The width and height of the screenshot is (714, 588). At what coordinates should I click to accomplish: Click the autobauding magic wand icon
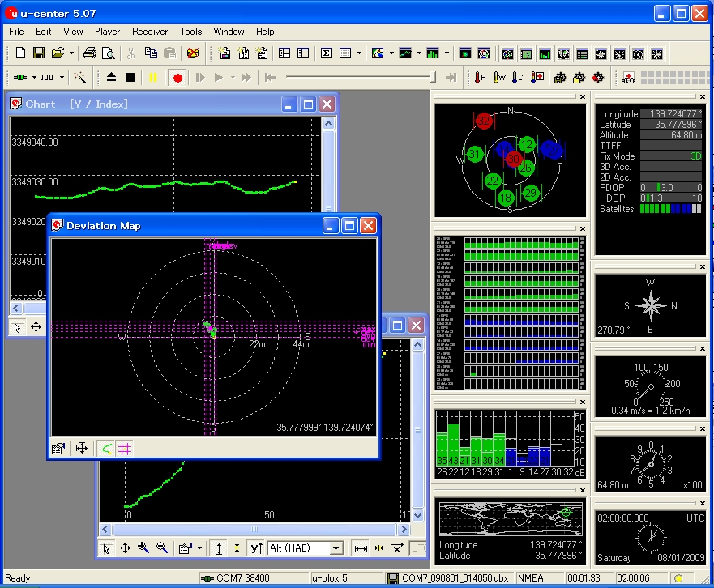point(80,78)
